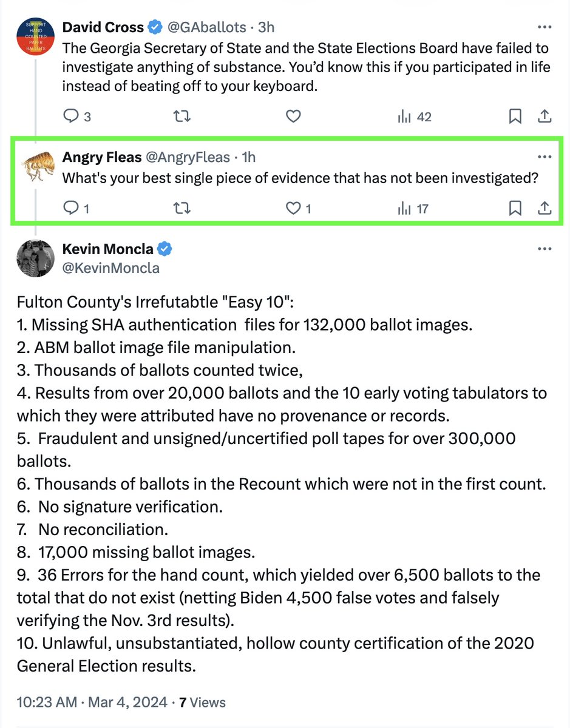The height and width of the screenshot is (728, 570).
Task: Share David Cross's tweet
Action: [545, 116]
